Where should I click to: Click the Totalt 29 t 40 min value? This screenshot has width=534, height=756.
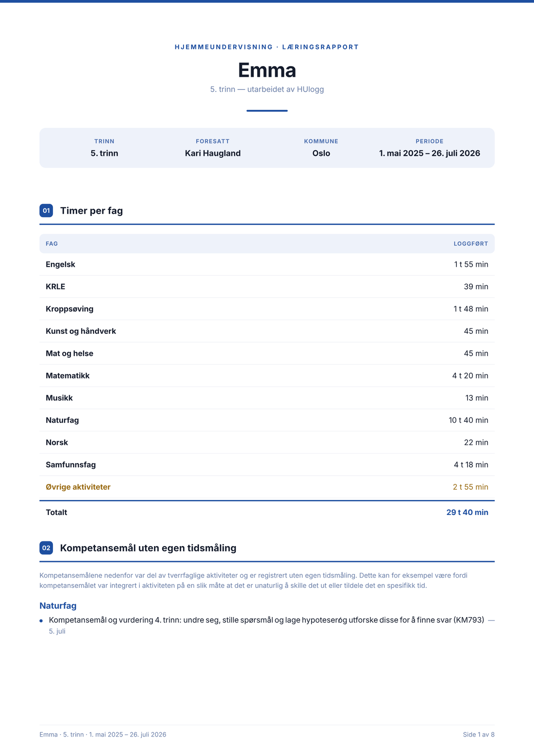pyautogui.click(x=467, y=512)
